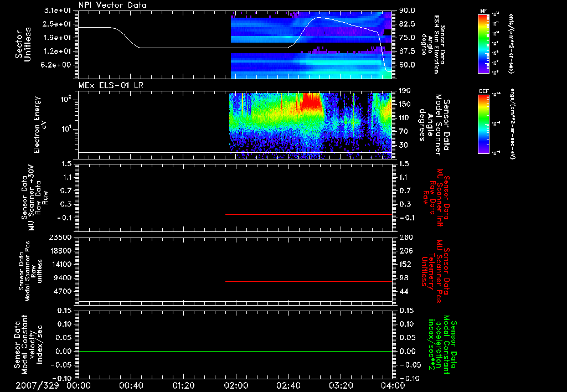Click the 03:20 time axis label
Viewport: 567px width, 392px height.
(341, 385)
